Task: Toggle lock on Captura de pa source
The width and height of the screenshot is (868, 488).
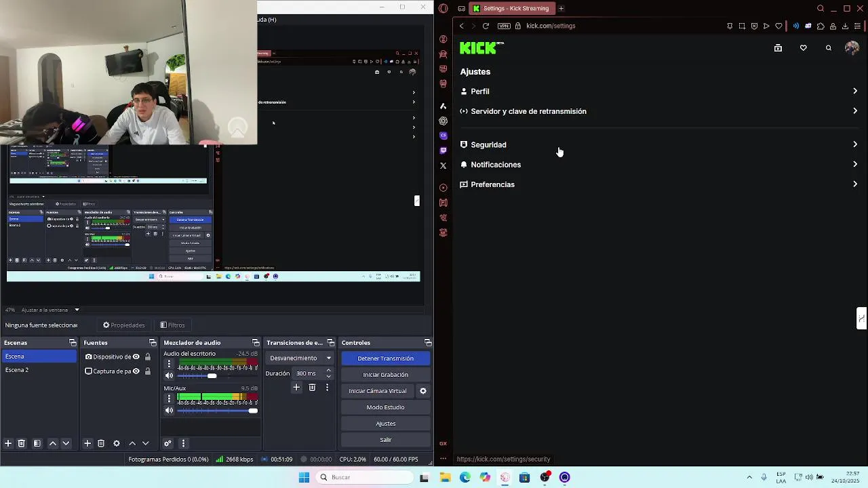Action: tap(148, 371)
